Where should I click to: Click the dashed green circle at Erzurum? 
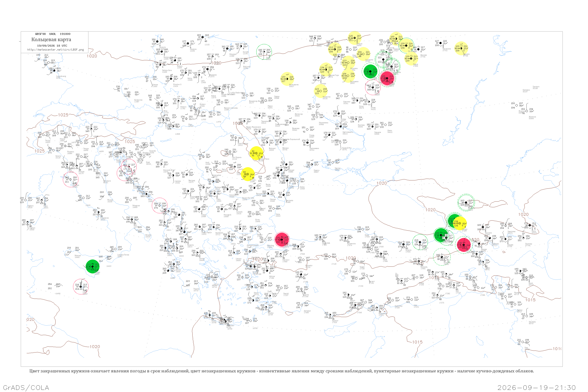[442, 257]
